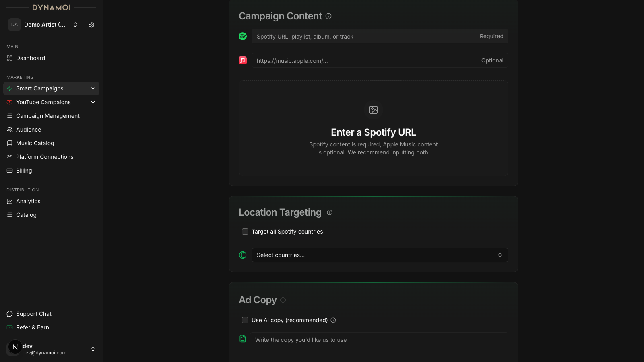Click the Smart Campaigns lightning icon
The height and width of the screenshot is (362, 644).
point(10,88)
